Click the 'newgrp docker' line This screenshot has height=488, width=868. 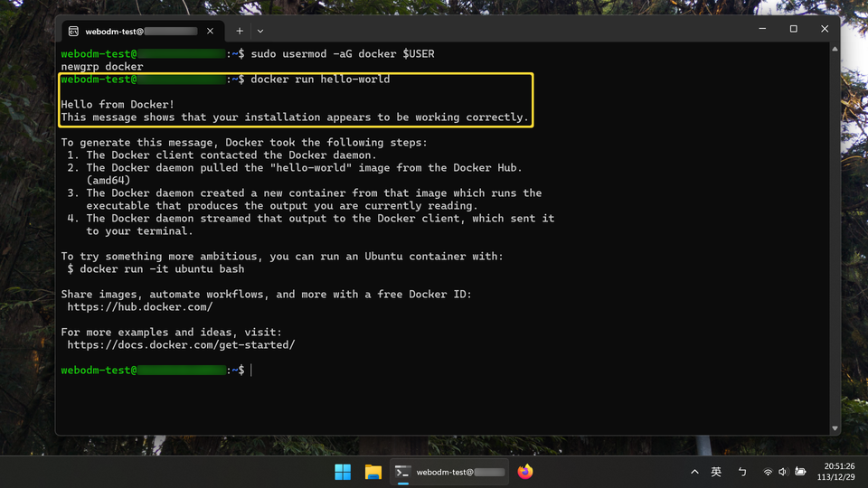[x=102, y=66]
